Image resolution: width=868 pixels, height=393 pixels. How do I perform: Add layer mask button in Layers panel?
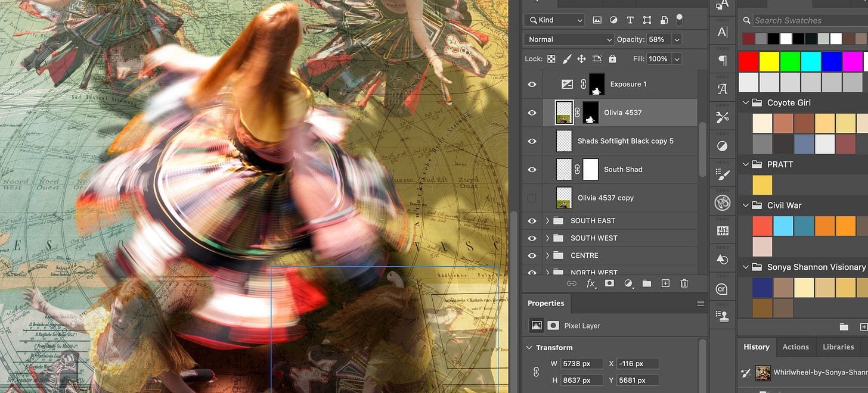pyautogui.click(x=609, y=283)
